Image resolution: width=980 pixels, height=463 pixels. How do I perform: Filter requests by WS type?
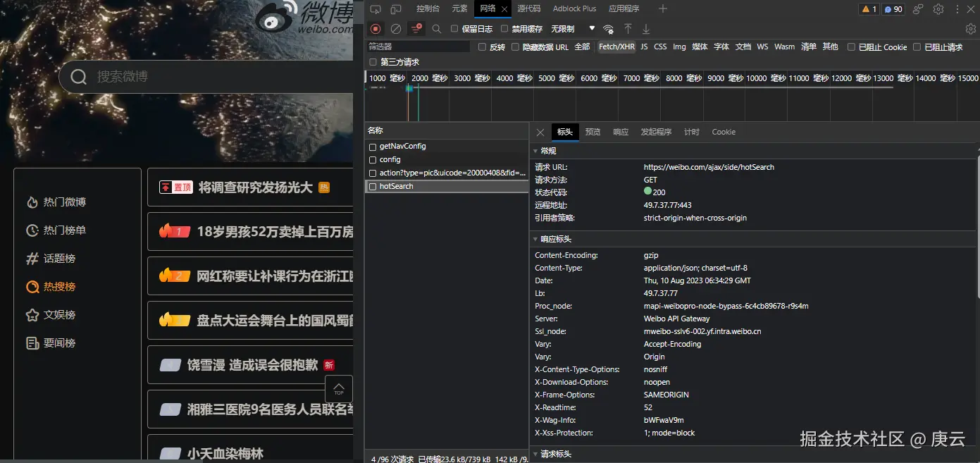(762, 47)
